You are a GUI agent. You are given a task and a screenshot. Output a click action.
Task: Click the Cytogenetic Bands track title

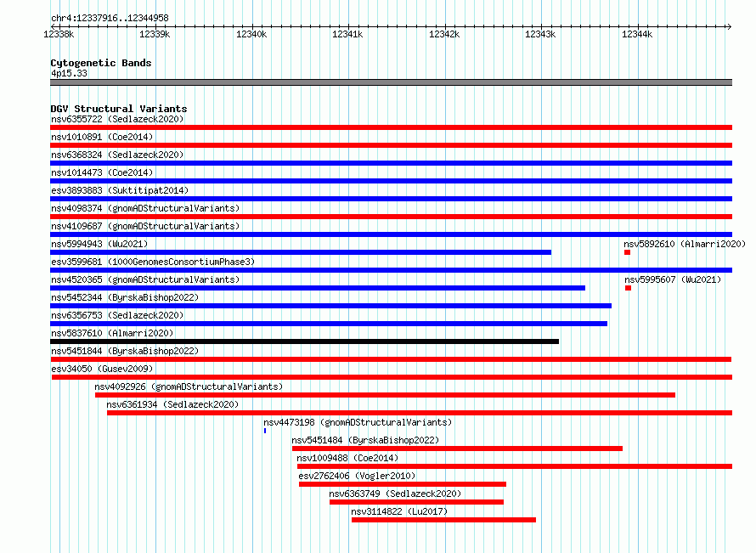pyautogui.click(x=101, y=63)
